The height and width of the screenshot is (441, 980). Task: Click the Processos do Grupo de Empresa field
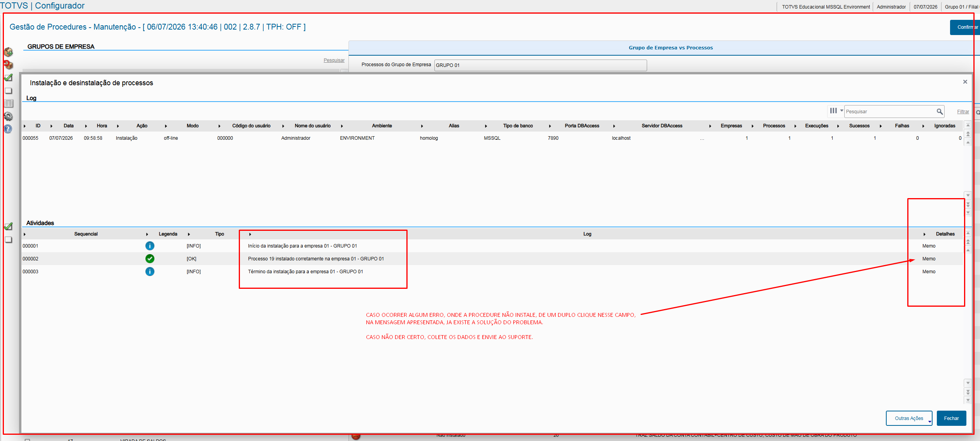(x=541, y=65)
